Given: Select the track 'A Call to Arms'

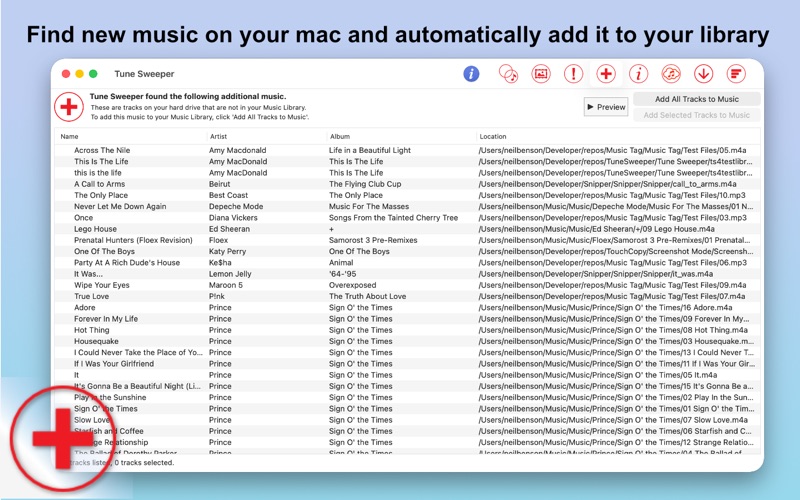Looking at the screenshot, I should [99, 184].
